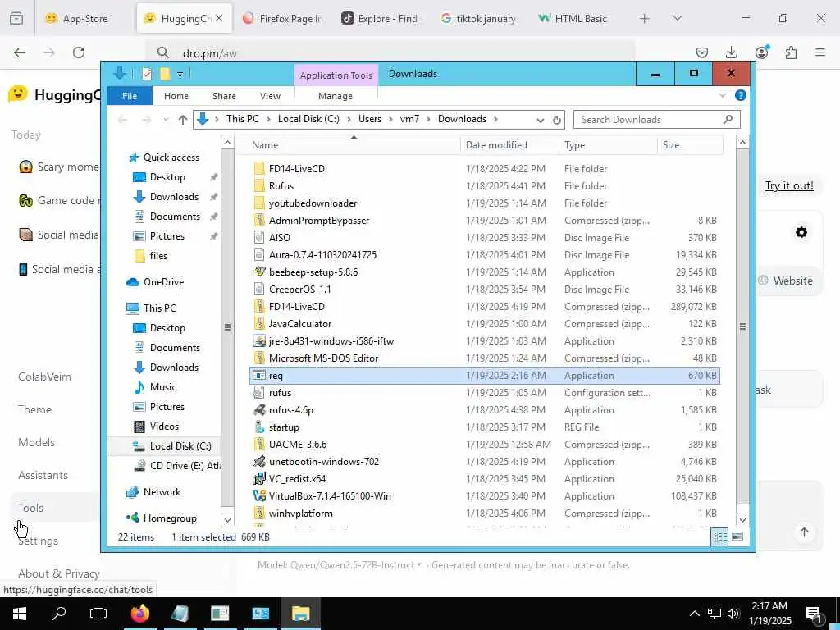The width and height of the screenshot is (840, 630).
Task: Click the Explorer help question mark icon
Action: coord(741,95)
